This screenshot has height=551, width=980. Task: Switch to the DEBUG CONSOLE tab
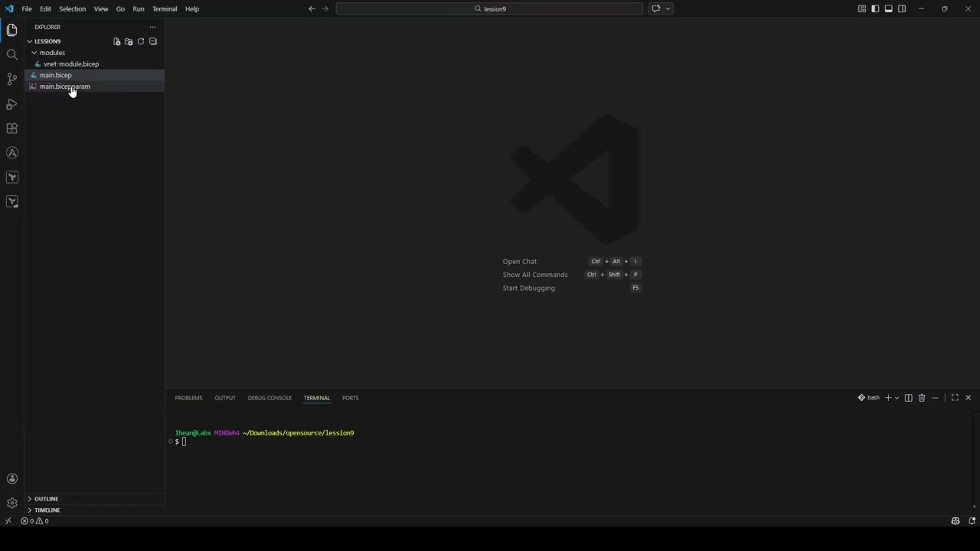point(269,398)
